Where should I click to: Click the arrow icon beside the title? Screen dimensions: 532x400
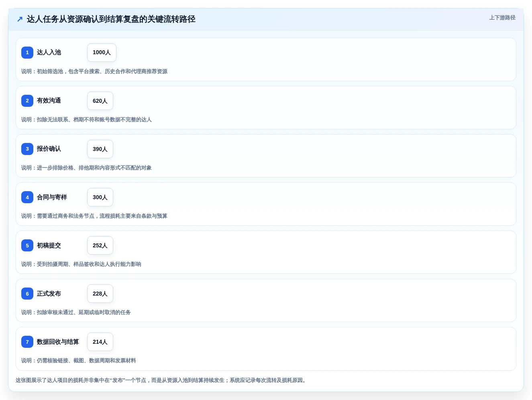click(x=20, y=19)
